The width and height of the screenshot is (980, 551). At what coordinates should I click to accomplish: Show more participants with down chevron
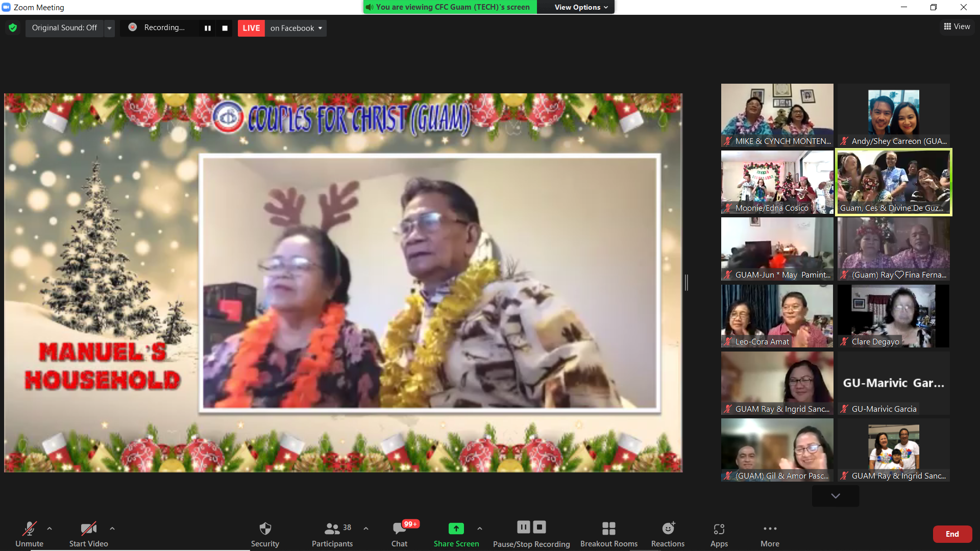point(836,496)
